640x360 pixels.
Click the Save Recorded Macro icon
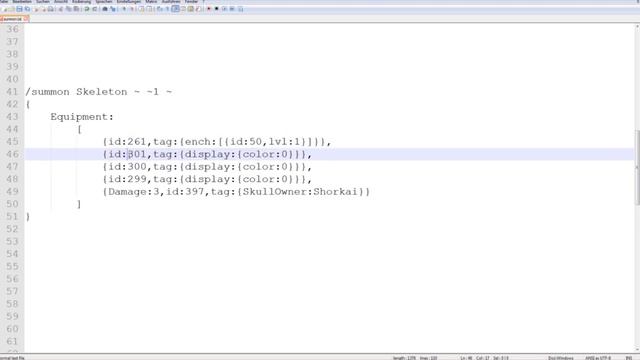[240, 9]
